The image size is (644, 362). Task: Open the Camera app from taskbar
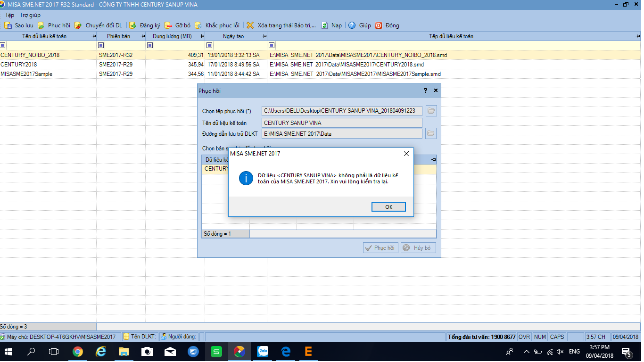(147, 352)
